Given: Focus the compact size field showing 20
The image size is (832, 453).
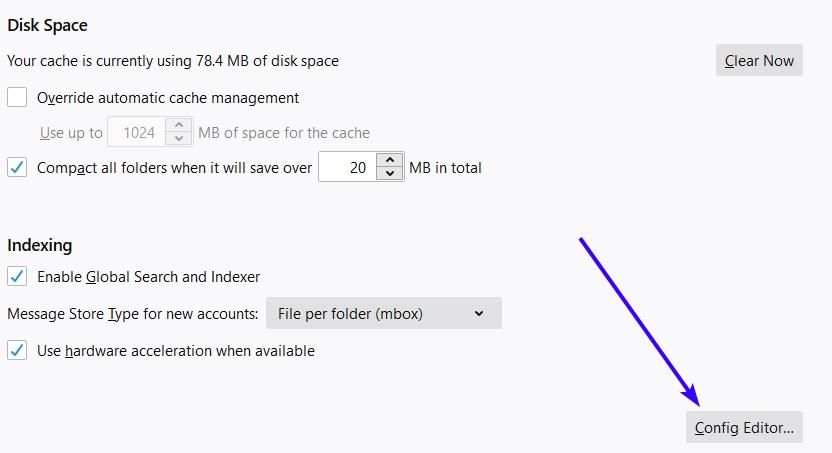Looking at the screenshot, I should pos(348,167).
